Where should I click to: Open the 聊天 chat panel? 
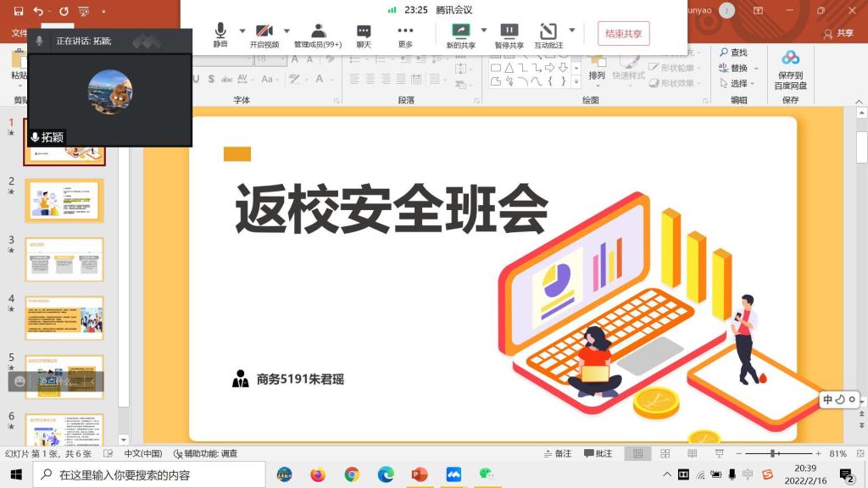pyautogui.click(x=364, y=34)
